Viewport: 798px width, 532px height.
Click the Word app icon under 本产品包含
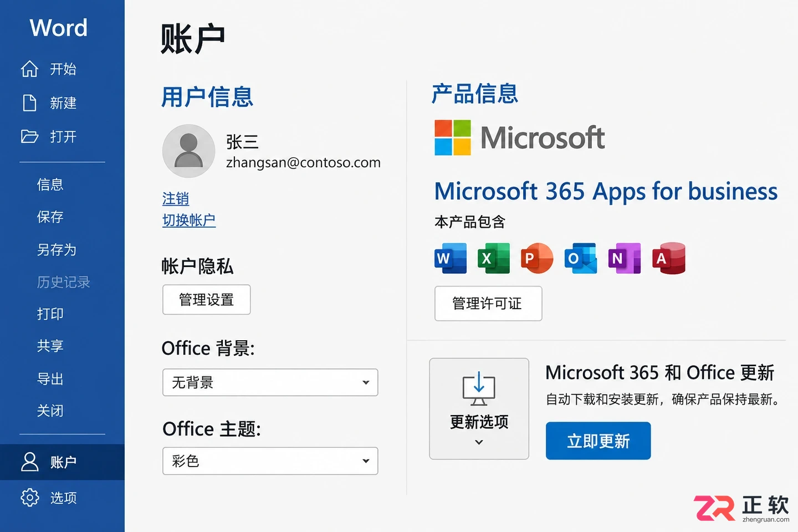451,258
